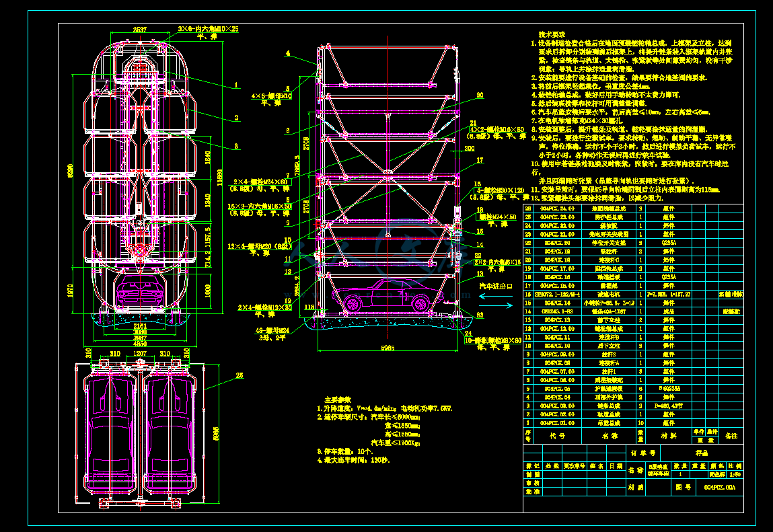Select the 118 dimension at front view bottom-left
The height and width of the screenshot is (532, 773).
309,307
